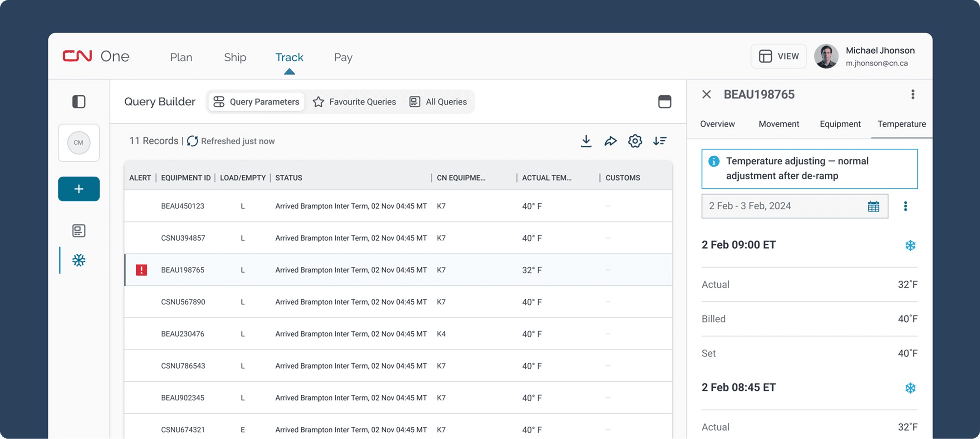Go to the Plan menu
Viewport: 980px width, 439px height.
tap(181, 57)
